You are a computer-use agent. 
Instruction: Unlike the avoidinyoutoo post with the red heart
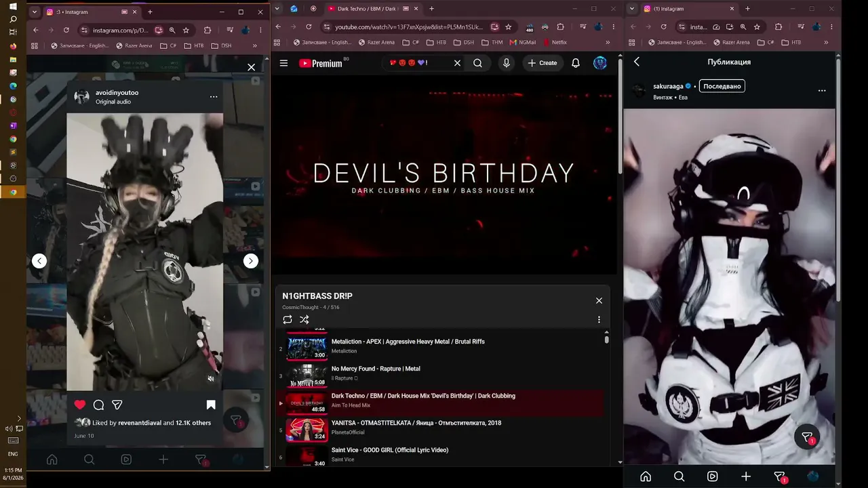80,405
